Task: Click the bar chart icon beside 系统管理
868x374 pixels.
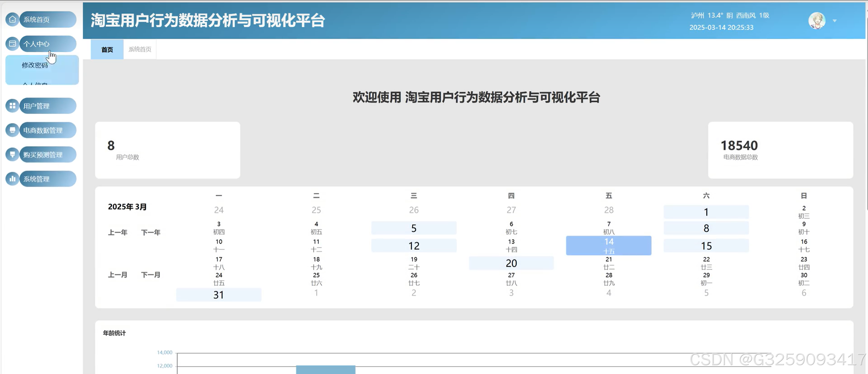Action: (x=12, y=179)
